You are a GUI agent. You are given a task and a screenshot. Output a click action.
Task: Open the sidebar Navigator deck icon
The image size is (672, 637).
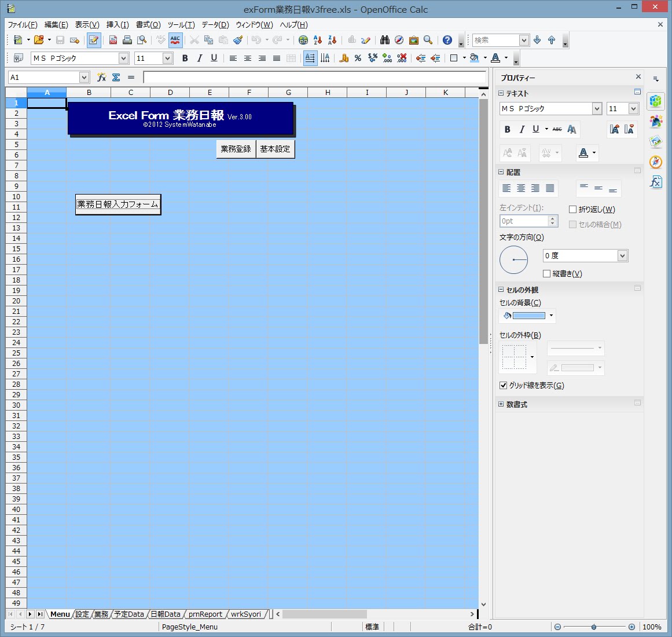pos(656,162)
